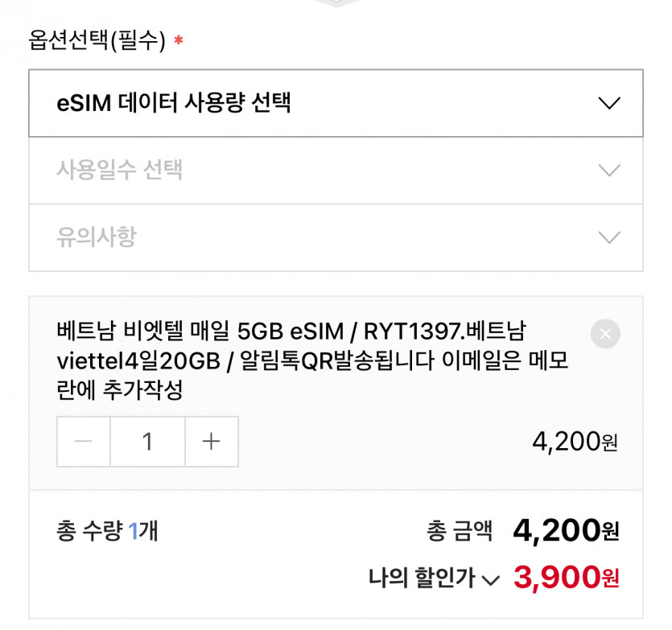Remove the Viettel eSIM item with X icon
Image resolution: width=672 pixels, height=630 pixels.
point(605,333)
